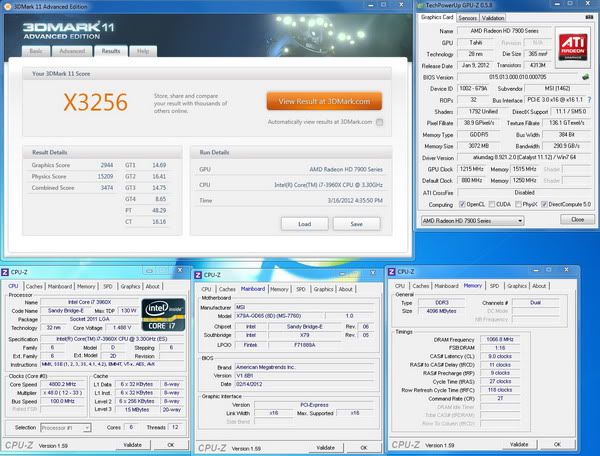Open the AMD Radeon HD 7900 Series dropdown
The image size is (600, 456).
point(473,221)
